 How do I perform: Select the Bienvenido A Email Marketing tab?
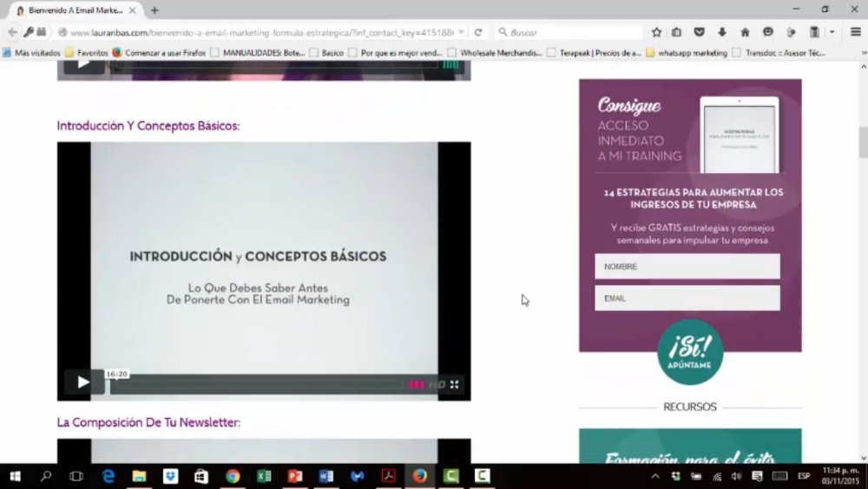click(x=75, y=10)
